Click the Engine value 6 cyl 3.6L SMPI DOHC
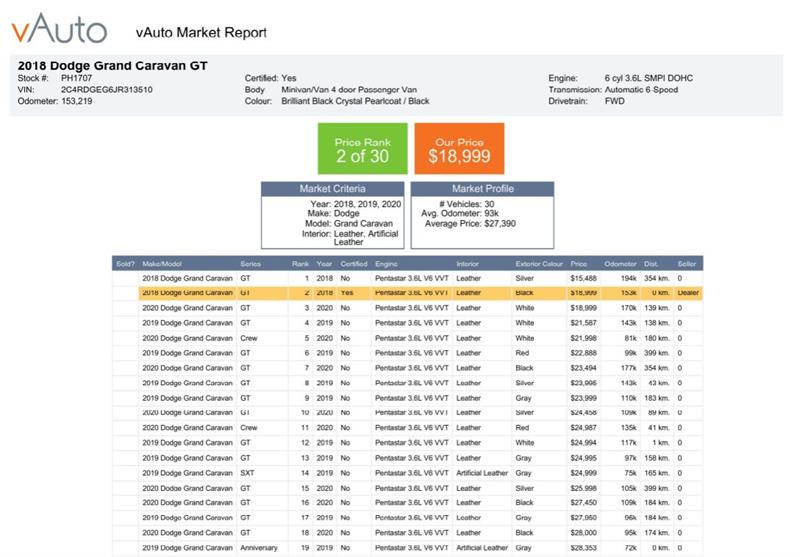 click(648, 78)
